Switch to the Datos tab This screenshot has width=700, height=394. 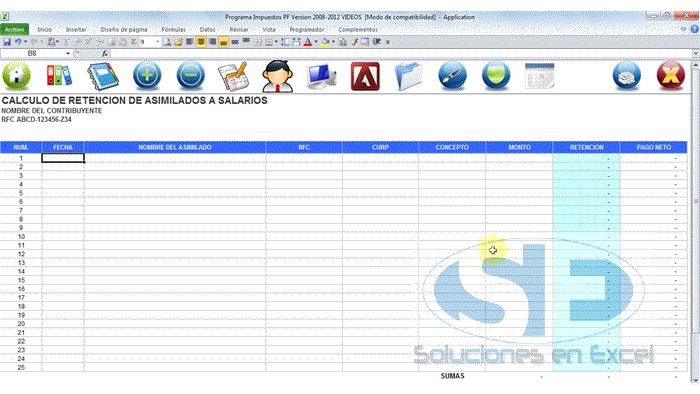(207, 29)
